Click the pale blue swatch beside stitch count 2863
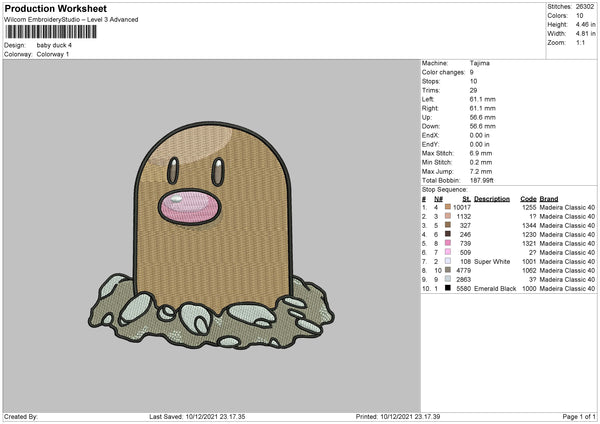Screen dimensions: 600x424 pos(448,279)
